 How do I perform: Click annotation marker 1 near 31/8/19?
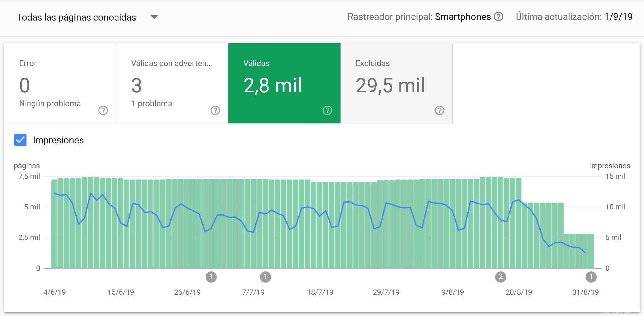[591, 277]
